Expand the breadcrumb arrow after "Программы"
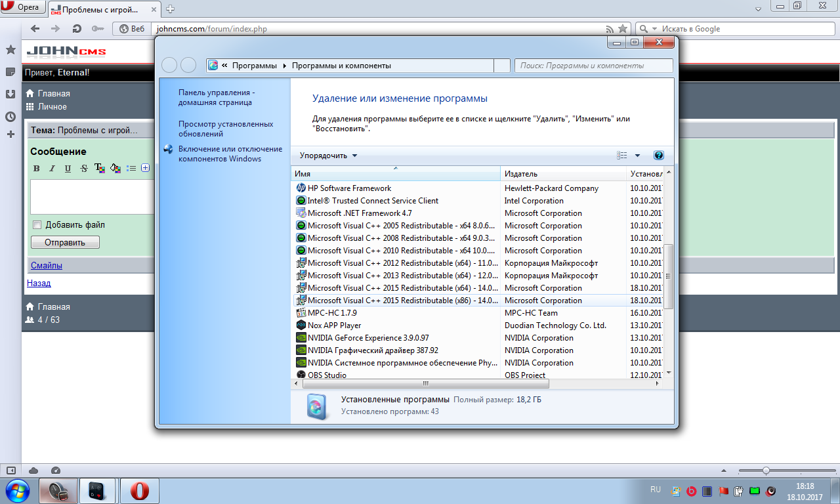Image resolution: width=840 pixels, height=504 pixels. 284,66
